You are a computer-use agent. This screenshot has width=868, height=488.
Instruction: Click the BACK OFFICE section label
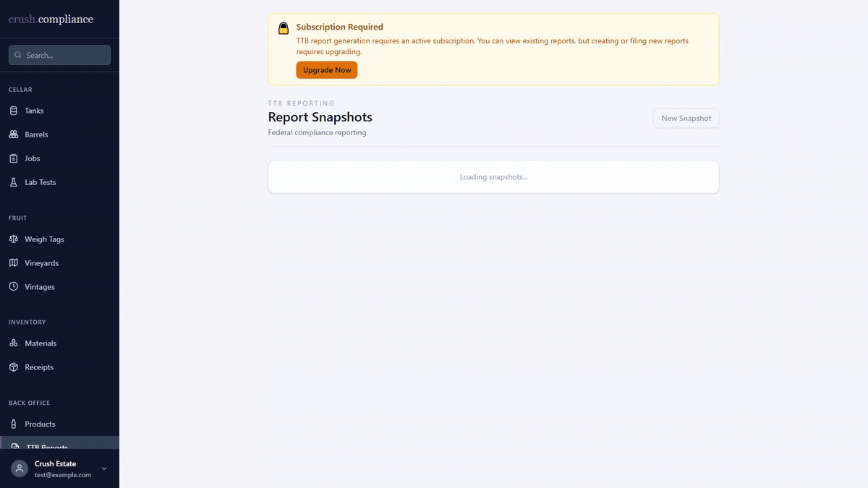30,403
